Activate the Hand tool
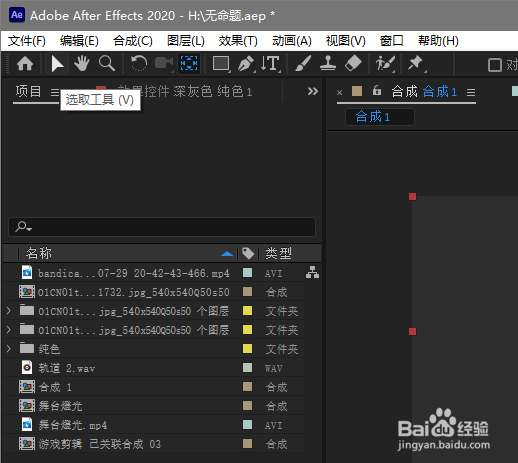The width and height of the screenshot is (518, 463). pyautogui.click(x=82, y=63)
